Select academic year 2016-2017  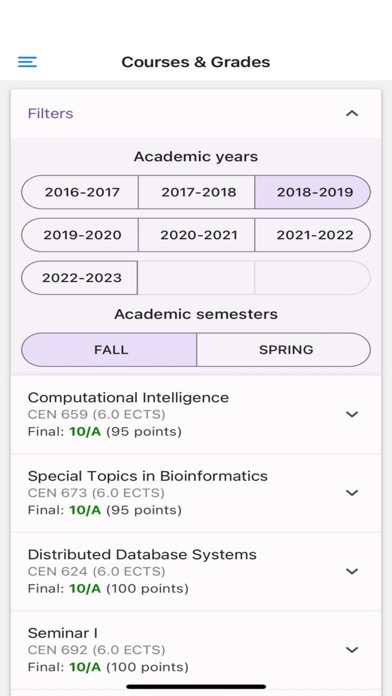[x=80, y=192]
